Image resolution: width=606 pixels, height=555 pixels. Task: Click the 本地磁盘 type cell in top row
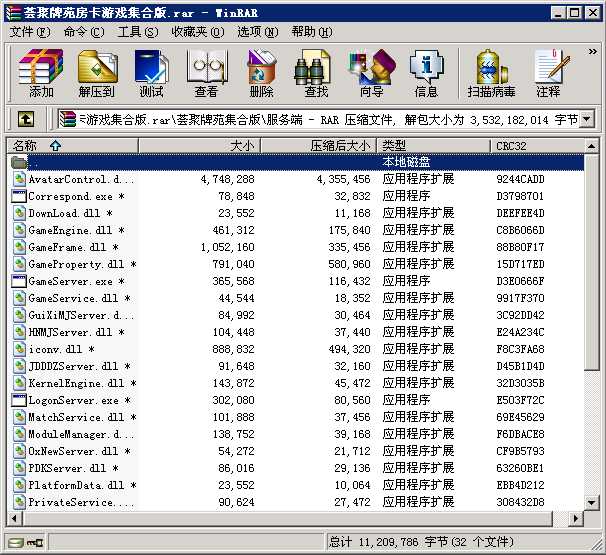point(406,162)
